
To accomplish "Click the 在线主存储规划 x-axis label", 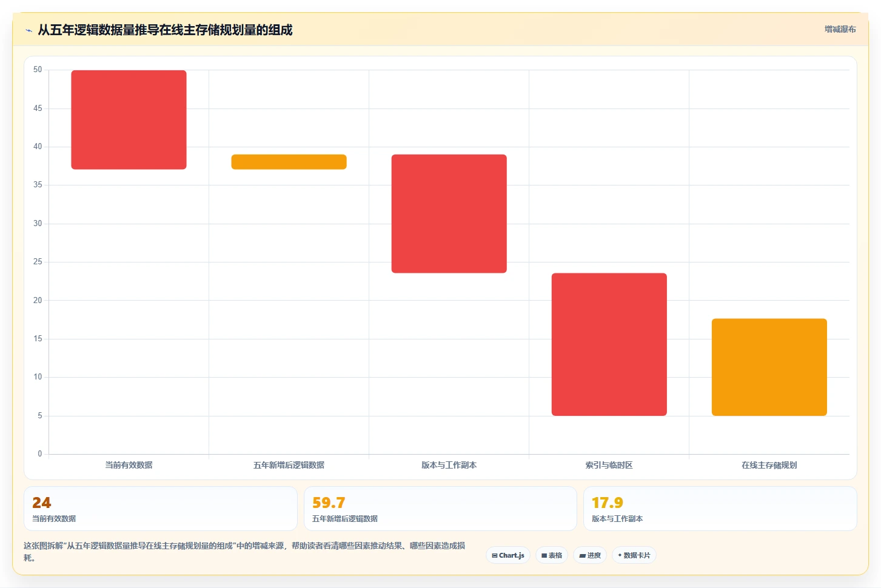I will (x=769, y=465).
